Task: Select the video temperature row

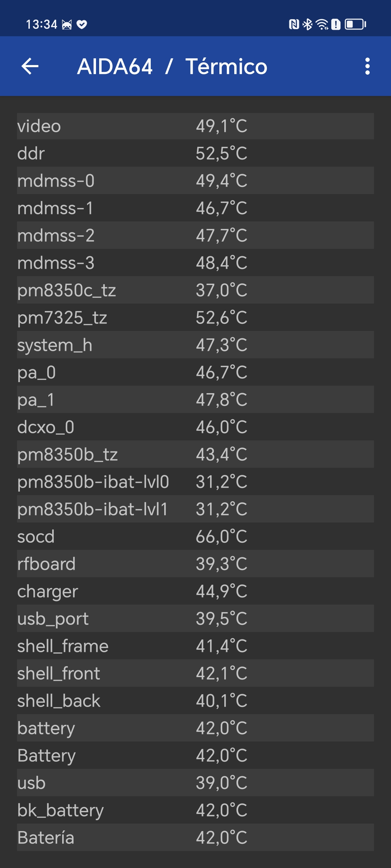Action: (195, 126)
